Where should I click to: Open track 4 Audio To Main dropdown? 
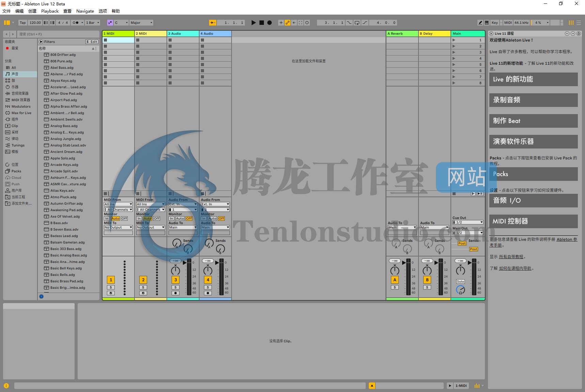215,228
